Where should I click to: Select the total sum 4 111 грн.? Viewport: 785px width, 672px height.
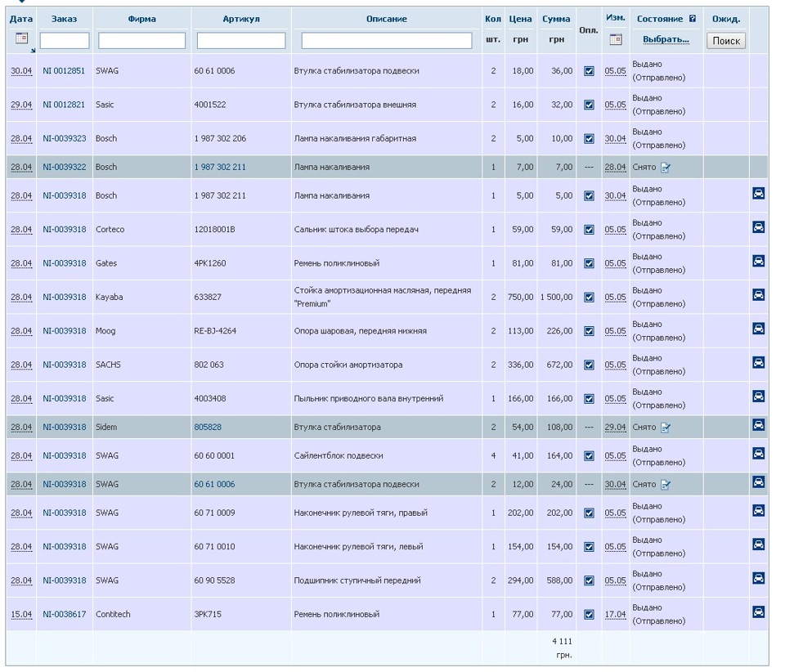coord(563,648)
